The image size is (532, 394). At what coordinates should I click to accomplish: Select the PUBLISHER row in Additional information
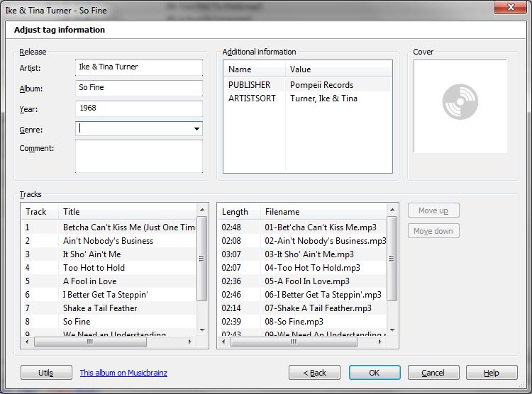(x=307, y=85)
